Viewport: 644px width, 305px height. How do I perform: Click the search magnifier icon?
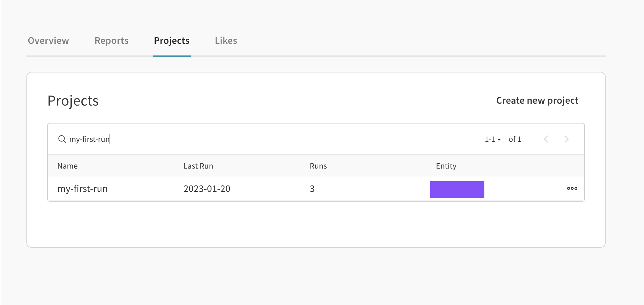click(x=62, y=139)
